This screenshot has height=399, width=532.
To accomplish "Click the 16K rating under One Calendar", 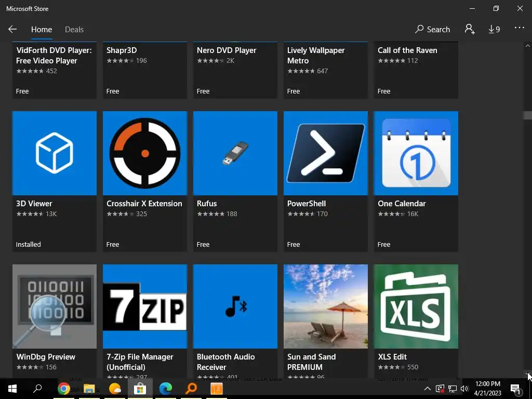I will pos(413,214).
